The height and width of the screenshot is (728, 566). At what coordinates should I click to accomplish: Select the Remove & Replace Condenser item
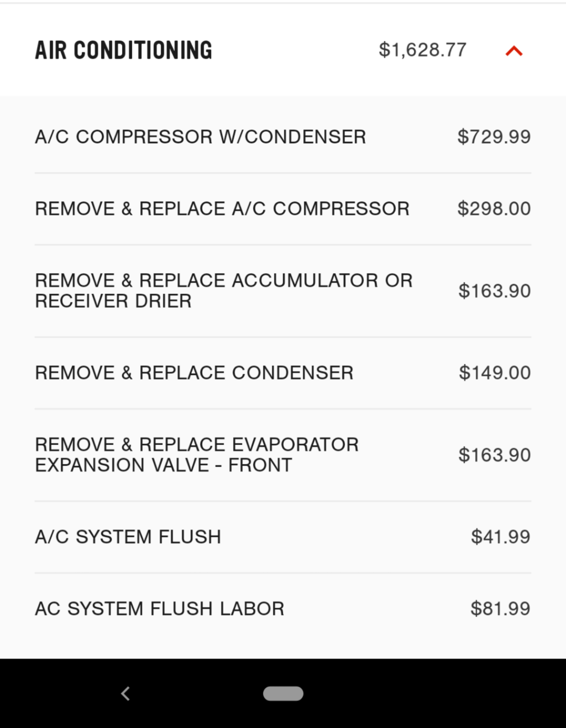click(x=194, y=373)
